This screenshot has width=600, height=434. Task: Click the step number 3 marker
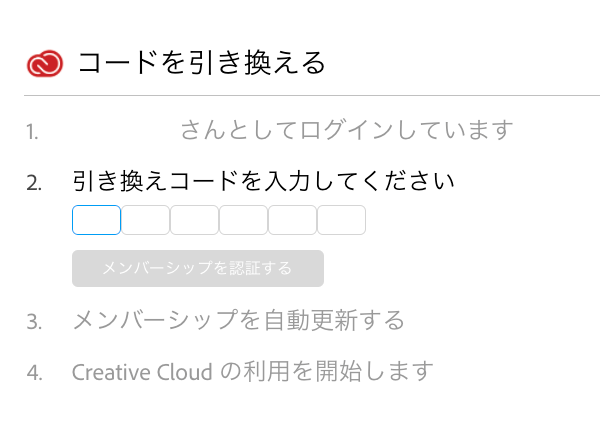[x=34, y=322]
